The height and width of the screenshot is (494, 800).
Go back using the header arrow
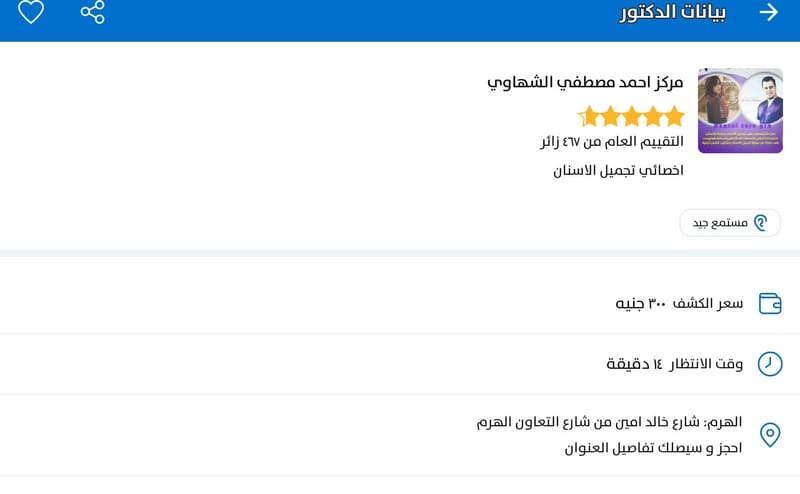point(768,12)
